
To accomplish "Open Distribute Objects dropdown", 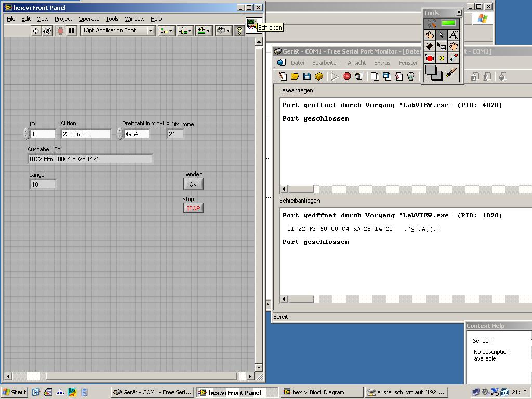I will coord(185,31).
